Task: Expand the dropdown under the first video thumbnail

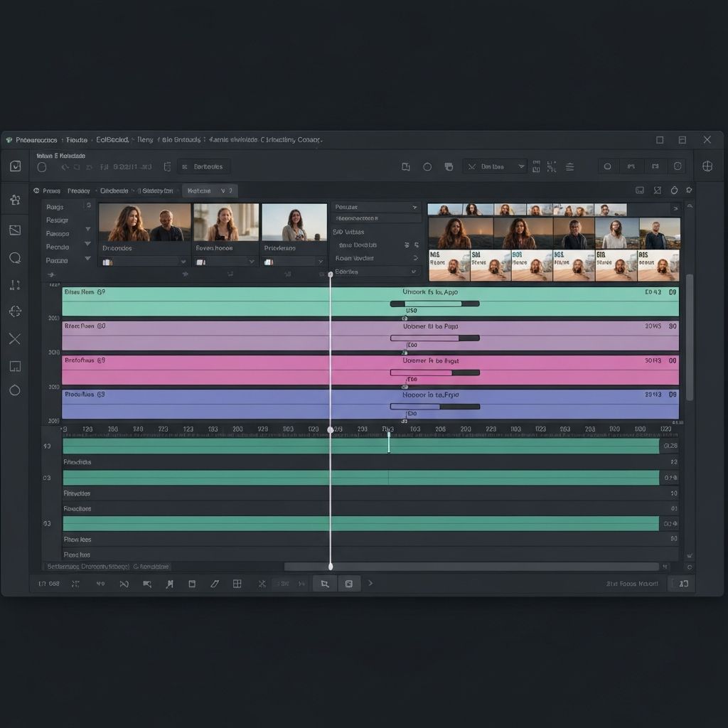Action: [x=182, y=262]
